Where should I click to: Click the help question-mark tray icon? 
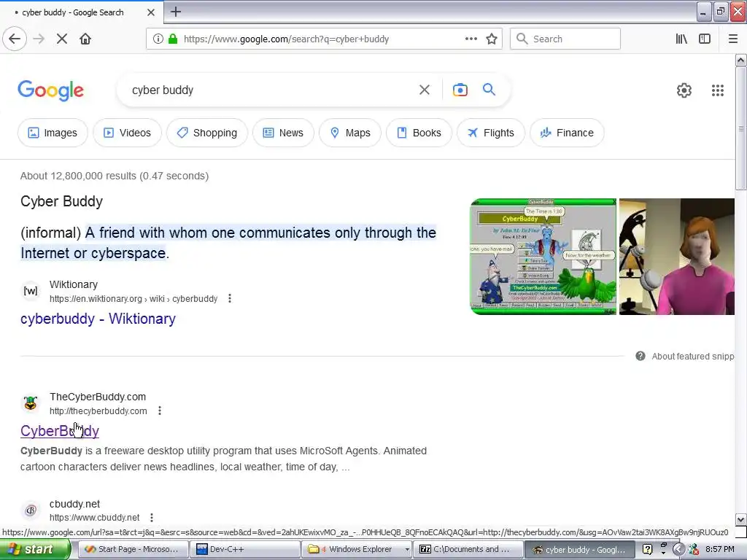click(x=647, y=550)
